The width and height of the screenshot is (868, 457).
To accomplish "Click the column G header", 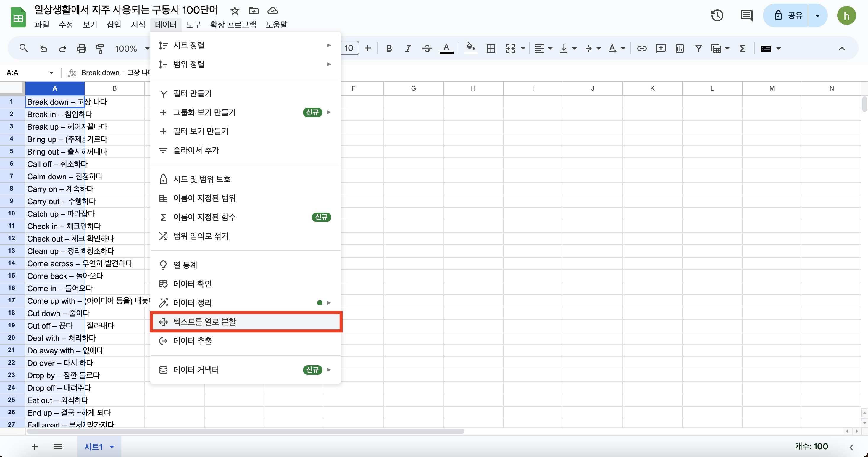I will [x=413, y=88].
